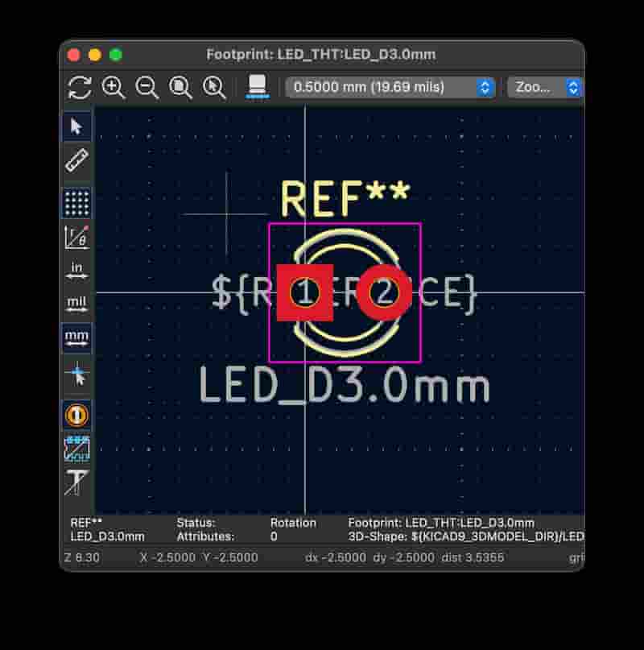Open the print footprint icon
The image size is (644, 650).
(258, 87)
